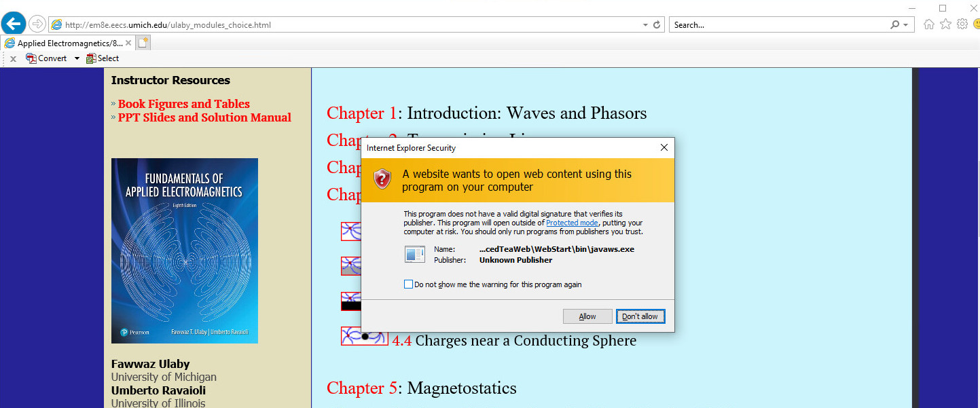Click the Fundamentals of Applied Electromagnetics book cover
980x408 pixels.
(185, 251)
